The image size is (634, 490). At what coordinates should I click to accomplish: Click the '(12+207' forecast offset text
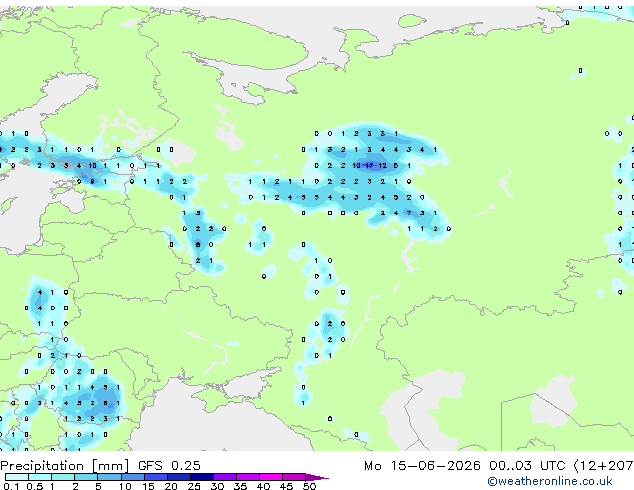pos(604,466)
